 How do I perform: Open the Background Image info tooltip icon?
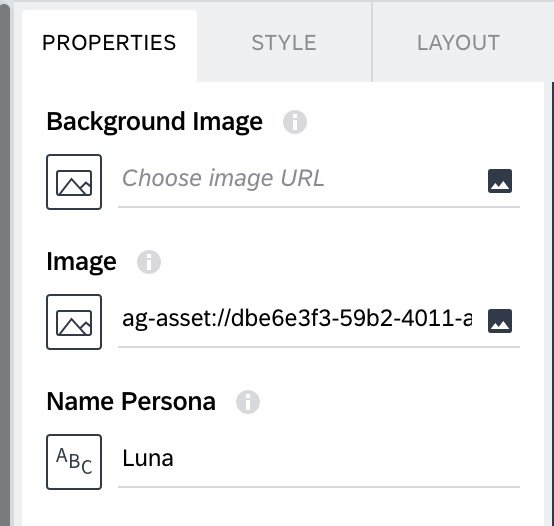295,122
